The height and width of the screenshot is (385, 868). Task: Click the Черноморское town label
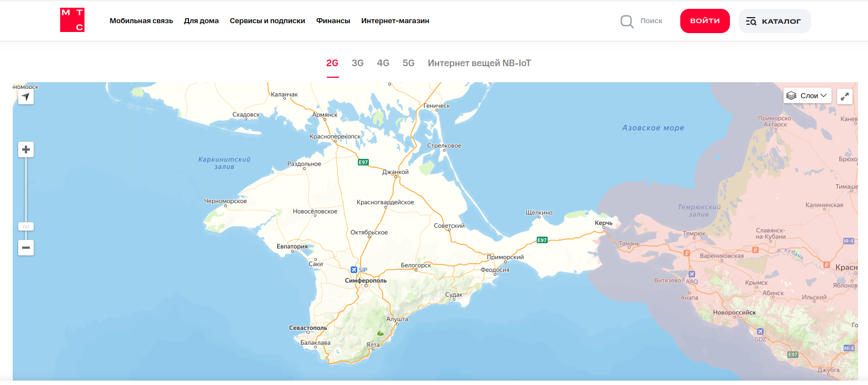(225, 201)
